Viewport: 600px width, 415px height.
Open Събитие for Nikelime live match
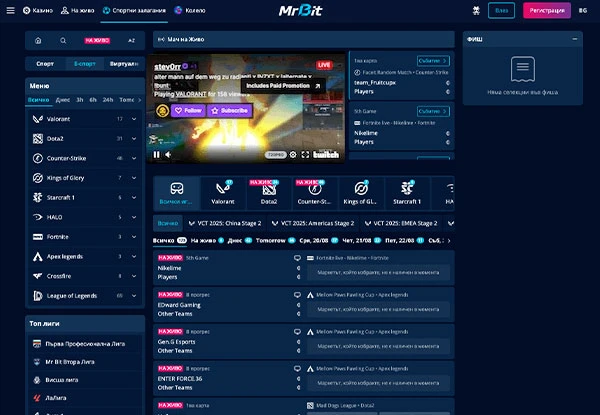[433, 111]
